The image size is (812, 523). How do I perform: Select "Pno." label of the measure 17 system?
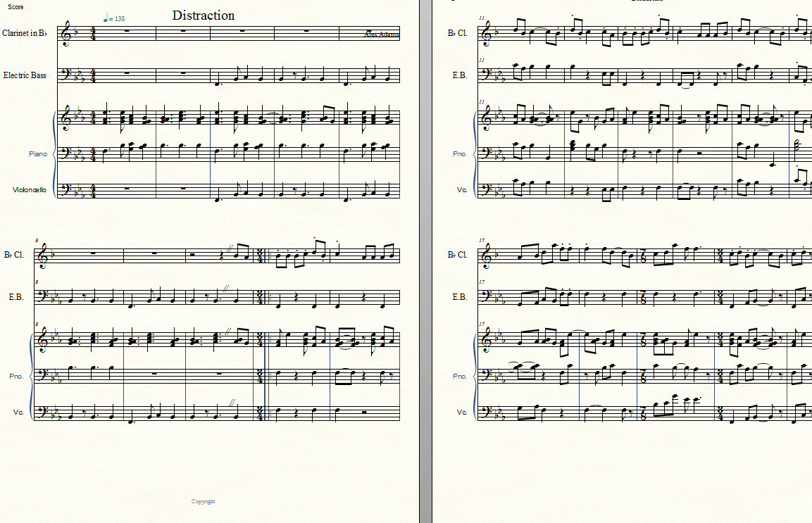click(460, 376)
